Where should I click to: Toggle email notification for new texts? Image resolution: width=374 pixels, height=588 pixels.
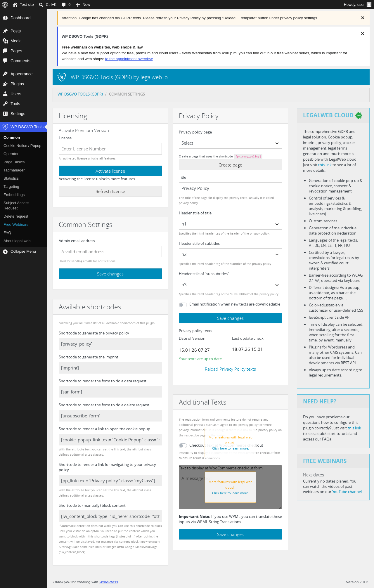(183, 305)
